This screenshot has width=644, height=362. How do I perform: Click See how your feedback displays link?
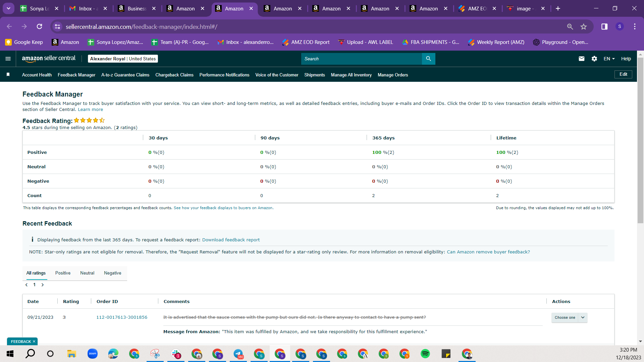(x=223, y=208)
